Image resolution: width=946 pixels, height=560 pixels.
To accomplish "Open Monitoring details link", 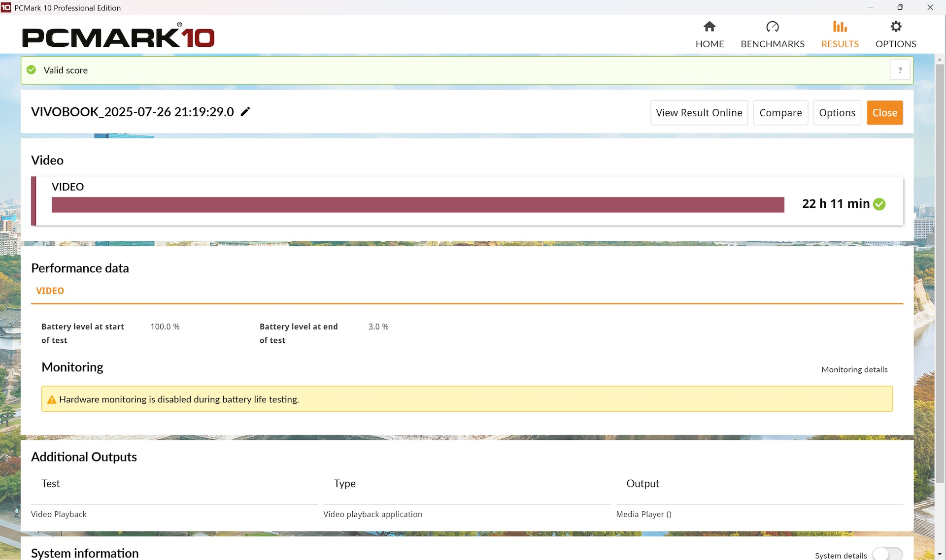I will 854,369.
